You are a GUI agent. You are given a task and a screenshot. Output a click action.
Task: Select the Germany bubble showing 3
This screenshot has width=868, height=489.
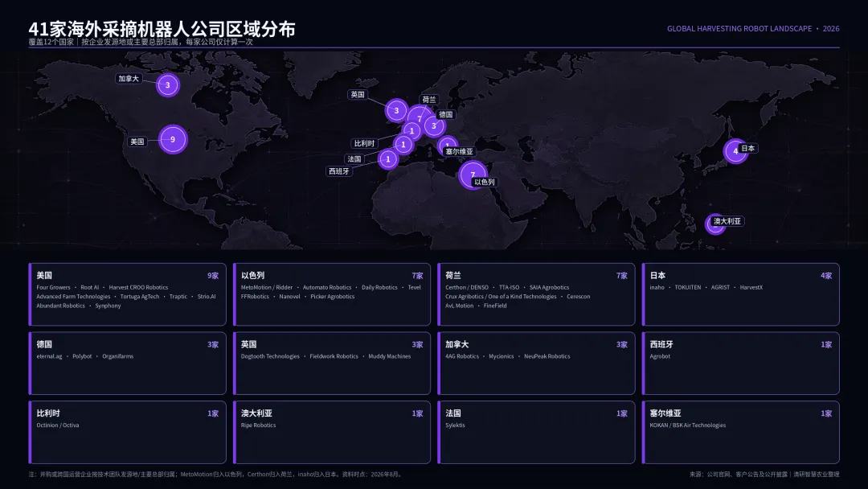pyautogui.click(x=434, y=125)
